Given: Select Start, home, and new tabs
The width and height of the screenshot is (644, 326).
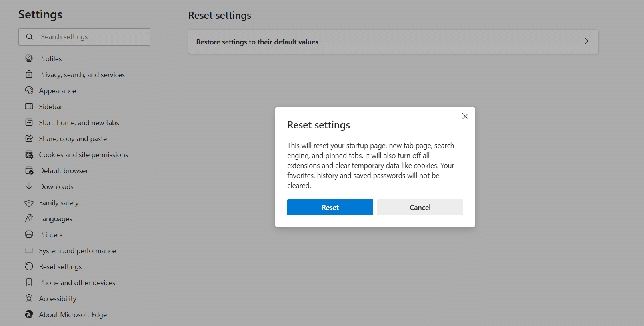Looking at the screenshot, I should (x=79, y=123).
